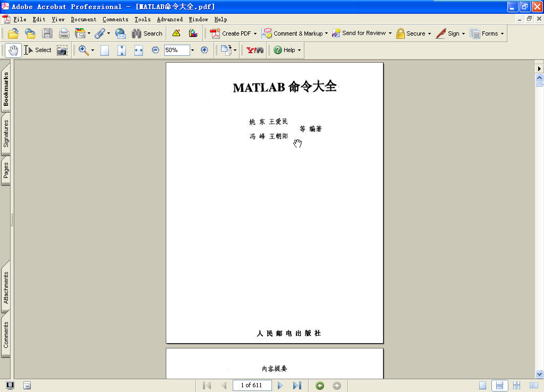The height and width of the screenshot is (392, 544).
Task: Go to the next page
Action: (280, 386)
